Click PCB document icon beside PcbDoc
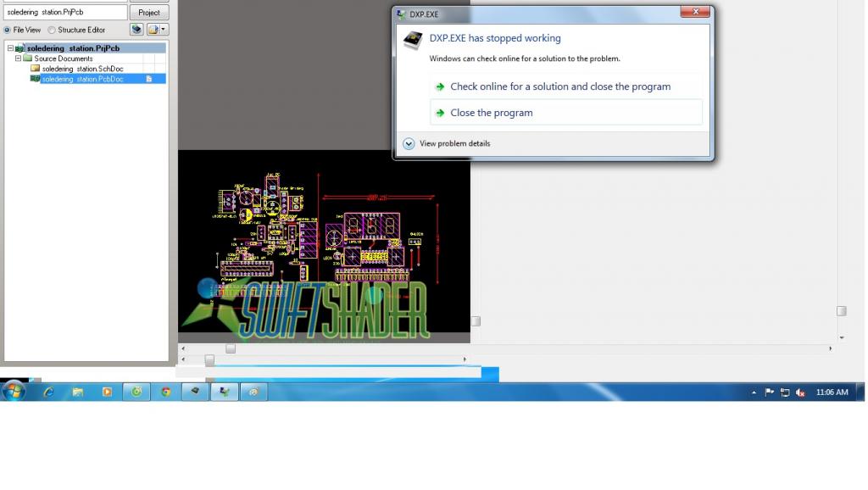The height and width of the screenshot is (490, 868). coord(36,79)
